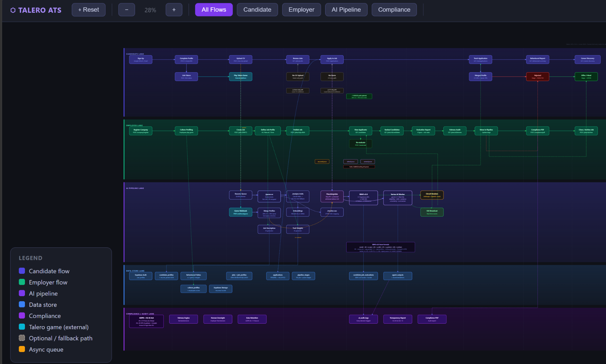Filter to the AI Pipeline view

346,10
